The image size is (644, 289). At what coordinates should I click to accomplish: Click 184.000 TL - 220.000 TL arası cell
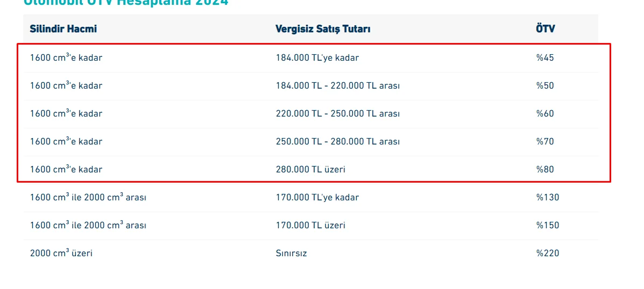click(338, 85)
